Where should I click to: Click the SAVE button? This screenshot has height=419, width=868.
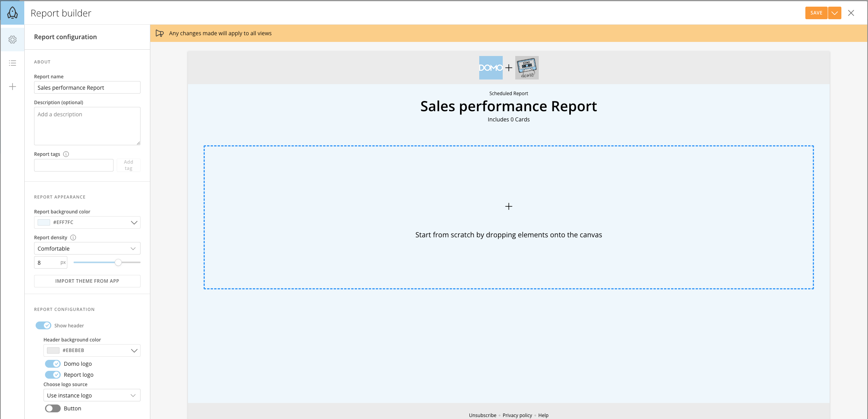pyautogui.click(x=816, y=13)
